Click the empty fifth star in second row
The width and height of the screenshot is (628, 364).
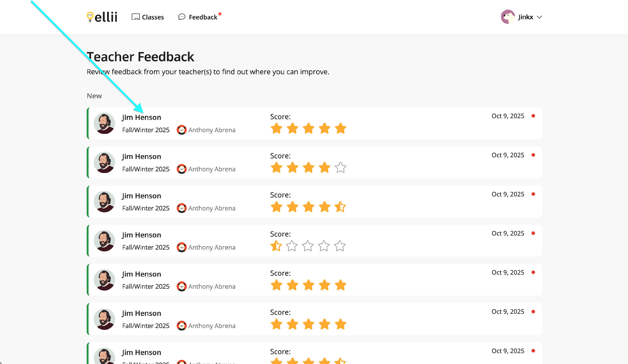pyautogui.click(x=340, y=168)
